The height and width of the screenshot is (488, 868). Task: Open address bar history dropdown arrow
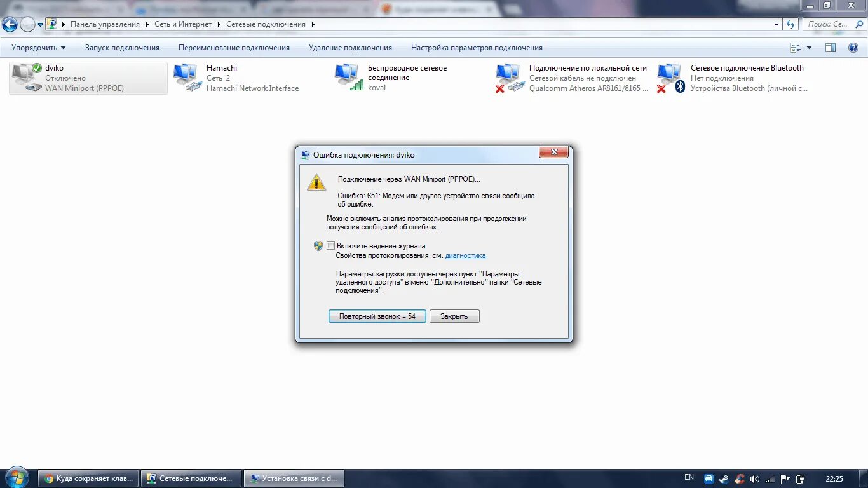[x=776, y=25]
